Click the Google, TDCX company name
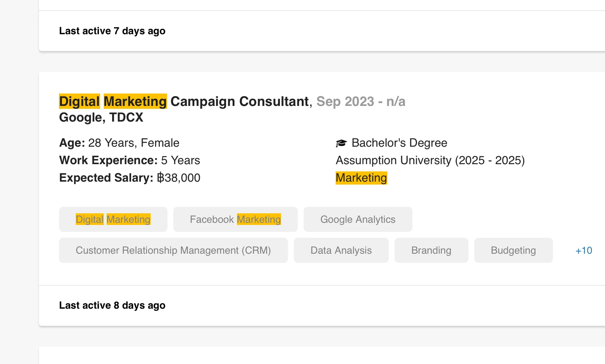The image size is (605, 364). coord(101,118)
